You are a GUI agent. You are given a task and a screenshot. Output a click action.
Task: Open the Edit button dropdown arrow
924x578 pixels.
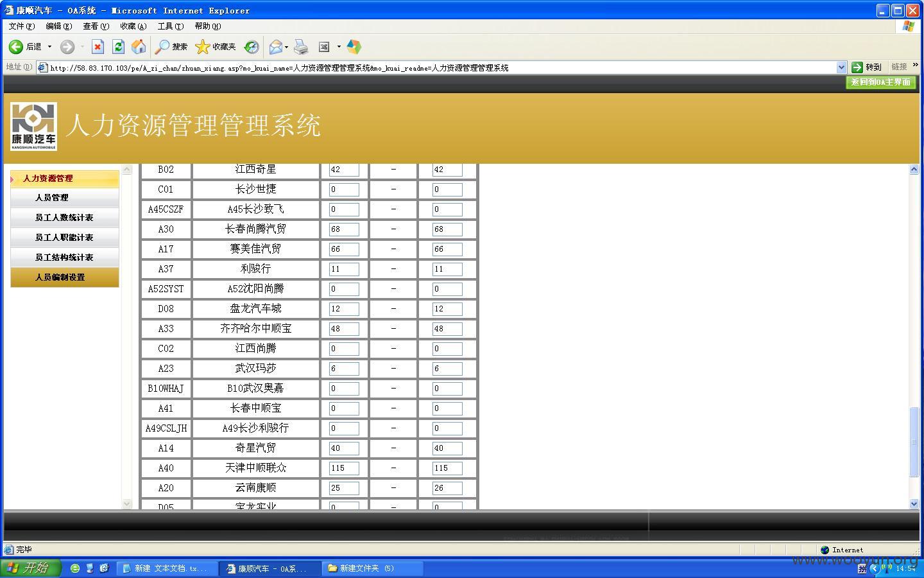point(339,47)
